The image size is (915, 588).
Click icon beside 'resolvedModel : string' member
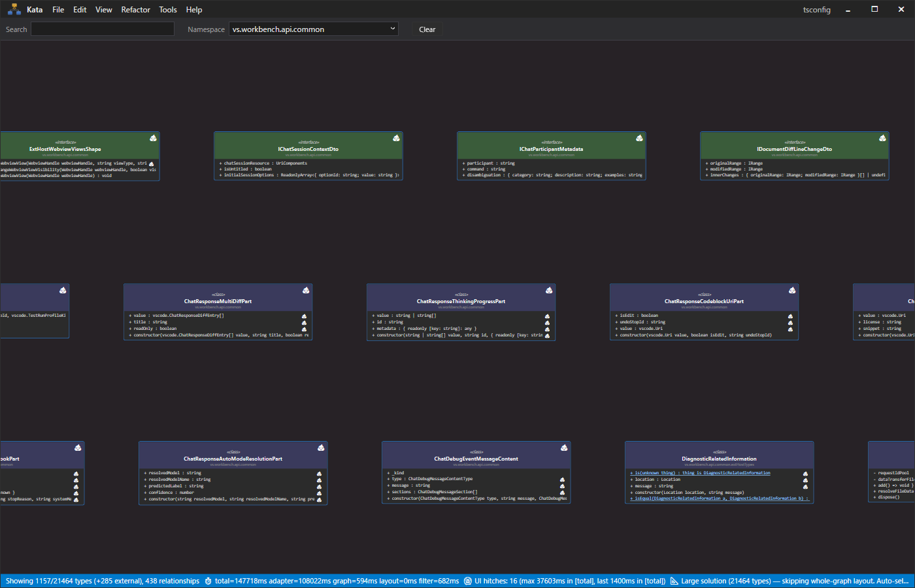(319, 474)
